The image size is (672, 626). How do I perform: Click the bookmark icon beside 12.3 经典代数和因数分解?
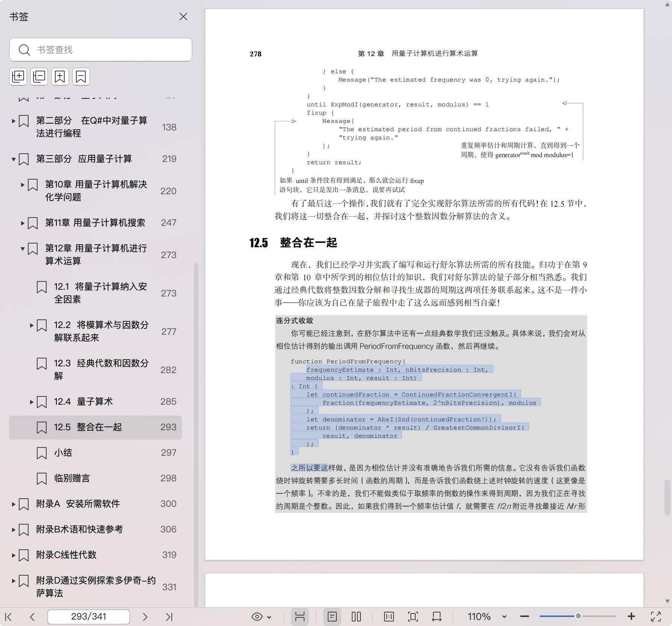[42, 364]
